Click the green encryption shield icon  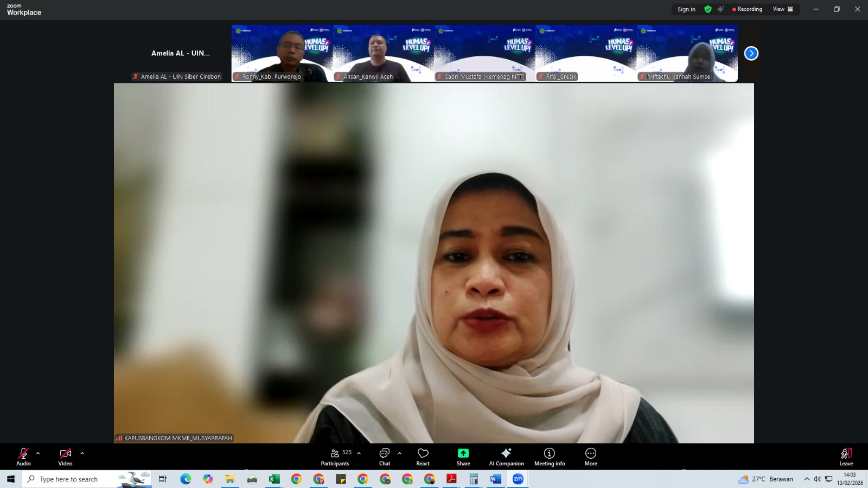point(708,9)
